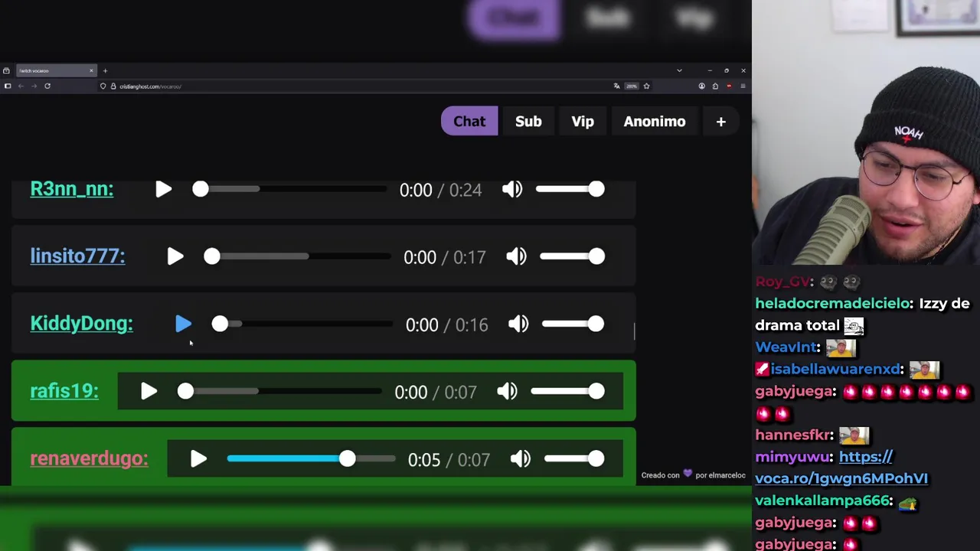The height and width of the screenshot is (551, 980).
Task: Open the browser extensions icon
Action: coord(715,86)
